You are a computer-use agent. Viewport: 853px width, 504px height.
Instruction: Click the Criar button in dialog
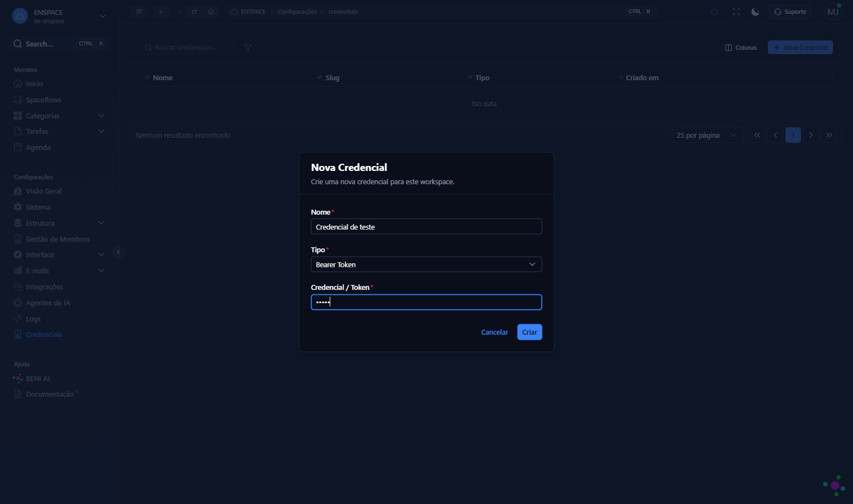tap(529, 332)
